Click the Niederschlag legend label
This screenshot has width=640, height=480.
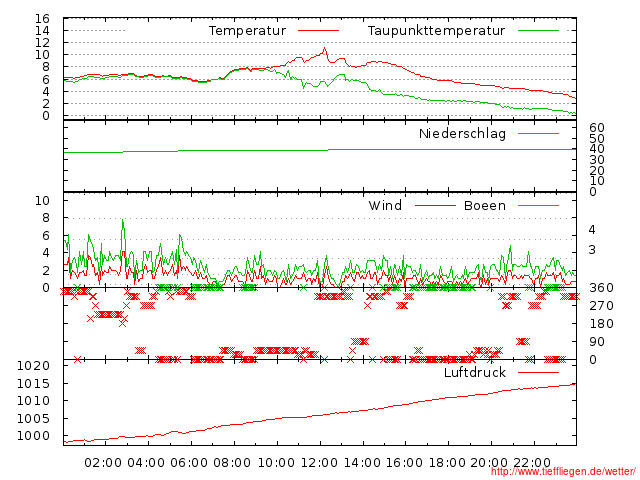462,133
